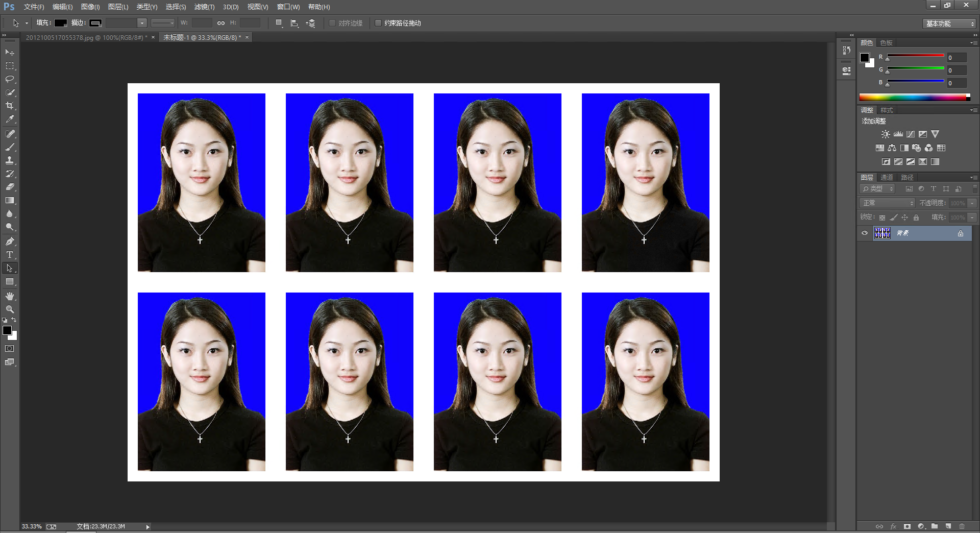The width and height of the screenshot is (980, 533).
Task: Open the 不透明度 opacity arrow
Action: tap(972, 203)
